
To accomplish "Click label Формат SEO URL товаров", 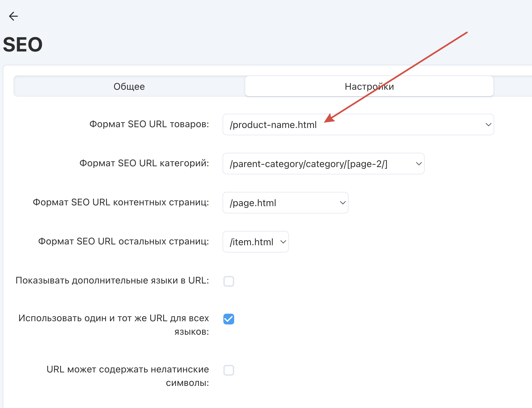I will pyautogui.click(x=149, y=124).
